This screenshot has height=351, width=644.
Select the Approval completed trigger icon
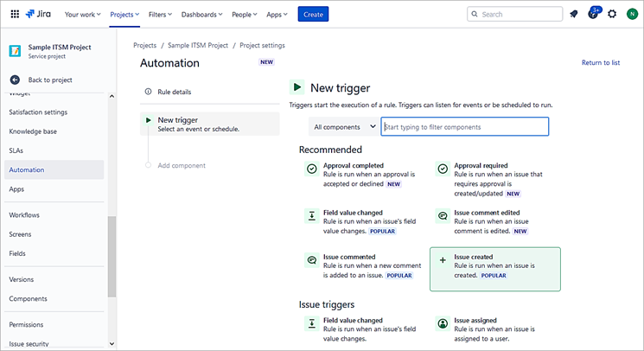pyautogui.click(x=311, y=169)
